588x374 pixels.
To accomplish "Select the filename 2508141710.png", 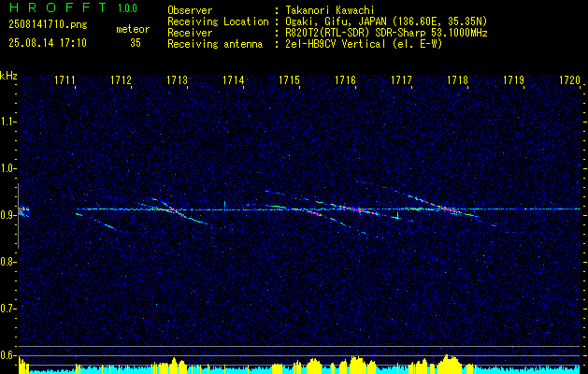I will (x=48, y=25).
